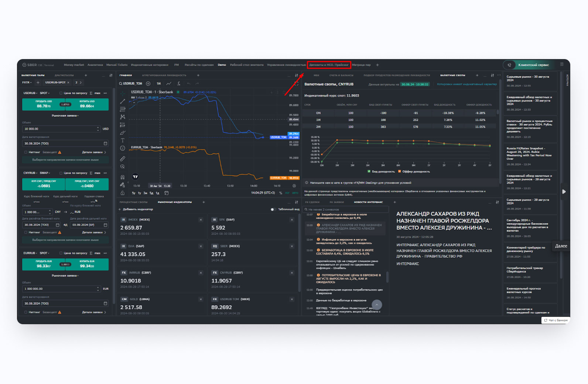588x384 pixels.
Task: Toggle fullscreen mode for the chart
Action: point(296,84)
